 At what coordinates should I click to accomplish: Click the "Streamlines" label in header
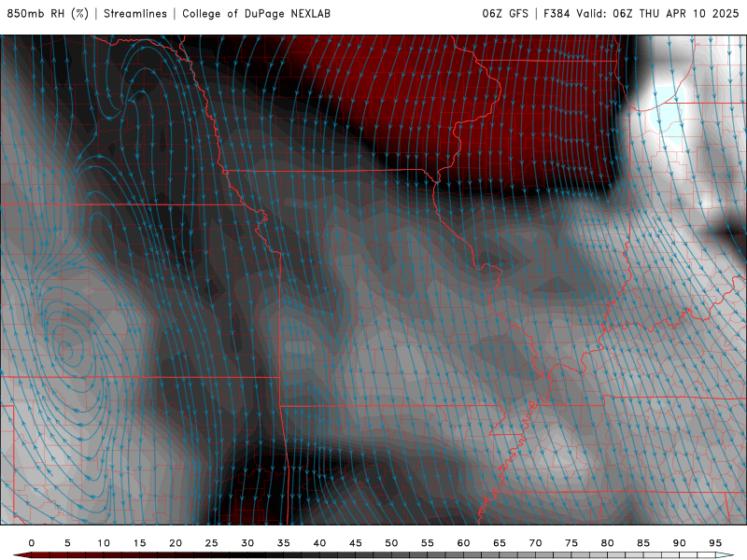(135, 13)
